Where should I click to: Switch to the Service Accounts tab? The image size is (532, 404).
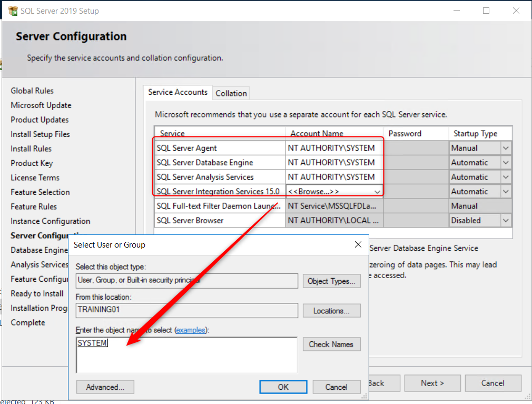tap(178, 92)
